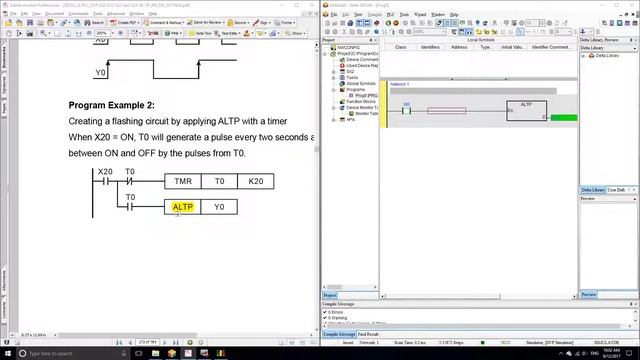This screenshot has width=640, height=360.
Task: Select the Zoom magnifier tool in Acrobat
Action: 43,33
